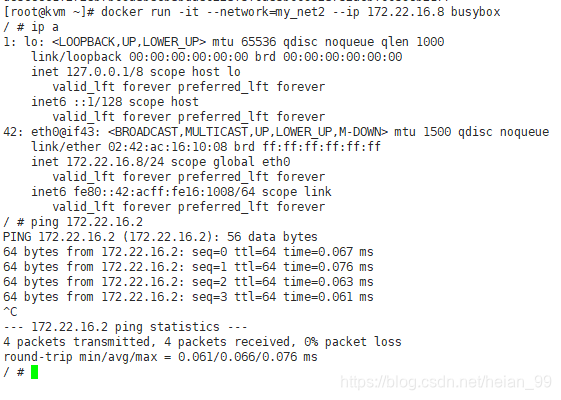
Task: Click the round-trip min/avg/max line
Action: point(160,357)
